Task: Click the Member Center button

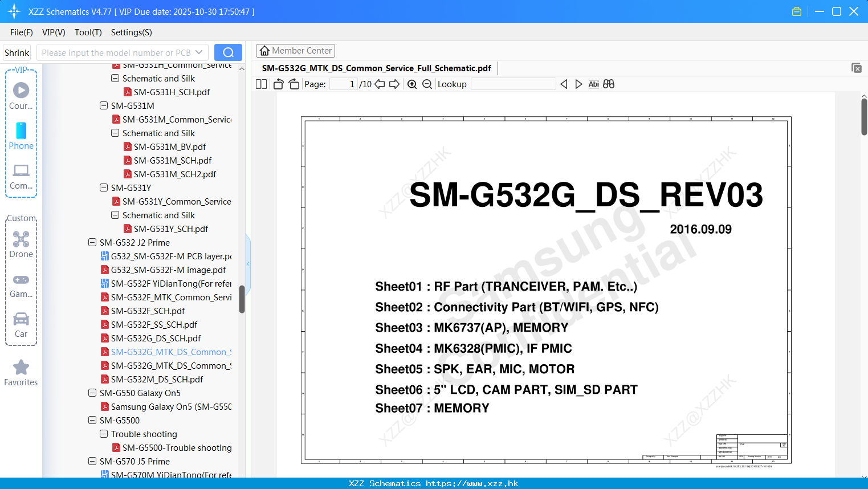Action: (x=295, y=51)
